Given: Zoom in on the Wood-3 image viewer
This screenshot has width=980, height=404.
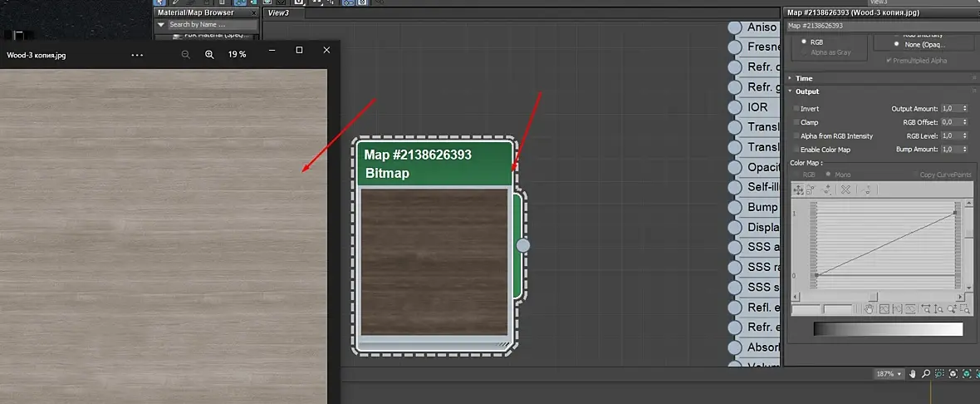Looking at the screenshot, I should (209, 54).
